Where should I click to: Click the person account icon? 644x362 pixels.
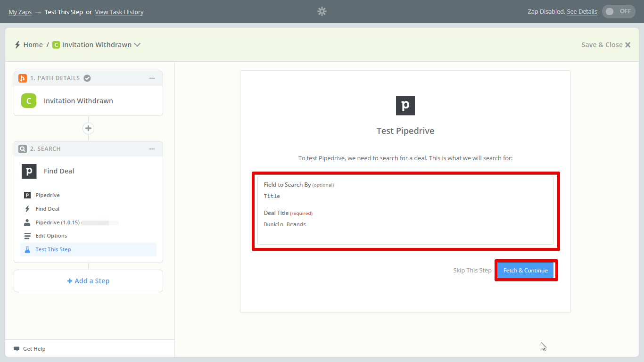coord(27,222)
